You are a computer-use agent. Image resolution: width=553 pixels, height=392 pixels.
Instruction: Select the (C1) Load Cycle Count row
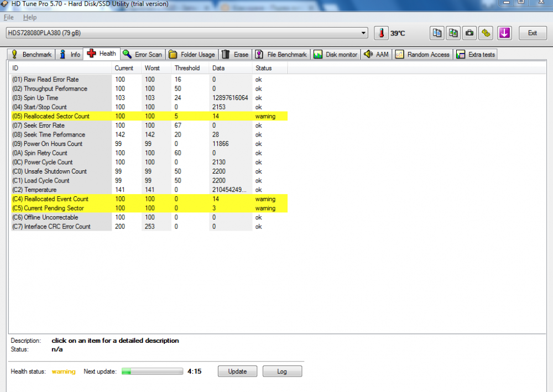[x=149, y=180]
